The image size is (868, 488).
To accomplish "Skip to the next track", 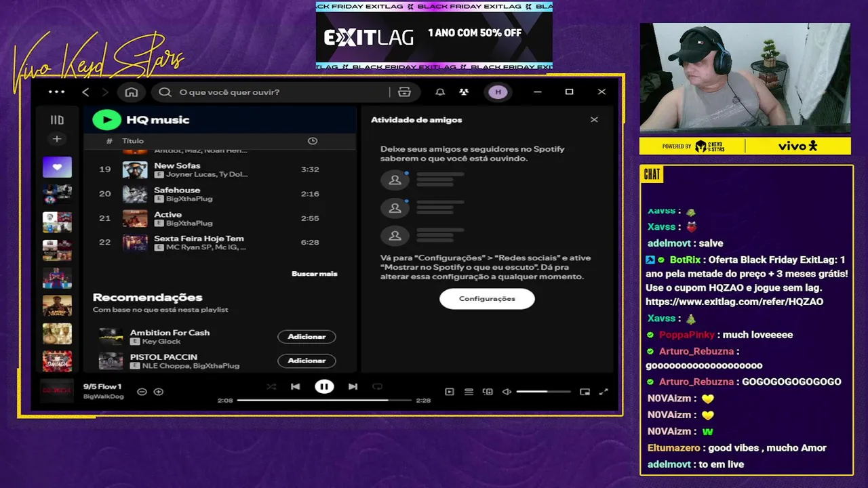I will 353,387.
